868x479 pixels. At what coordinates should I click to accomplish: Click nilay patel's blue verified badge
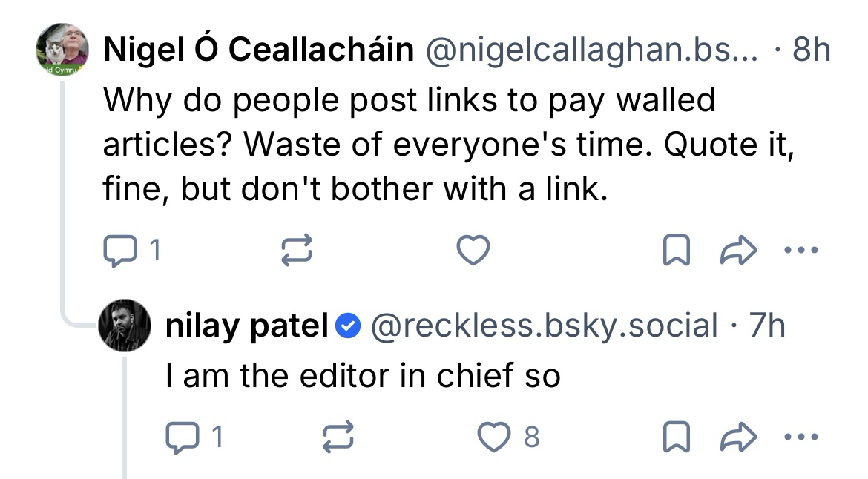click(x=348, y=326)
